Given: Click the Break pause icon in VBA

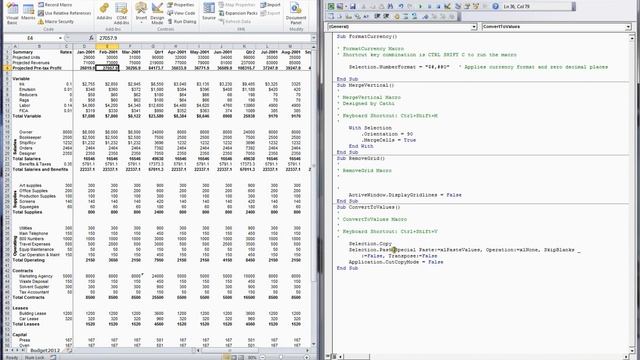Looking at the screenshot, I should click(429, 6).
